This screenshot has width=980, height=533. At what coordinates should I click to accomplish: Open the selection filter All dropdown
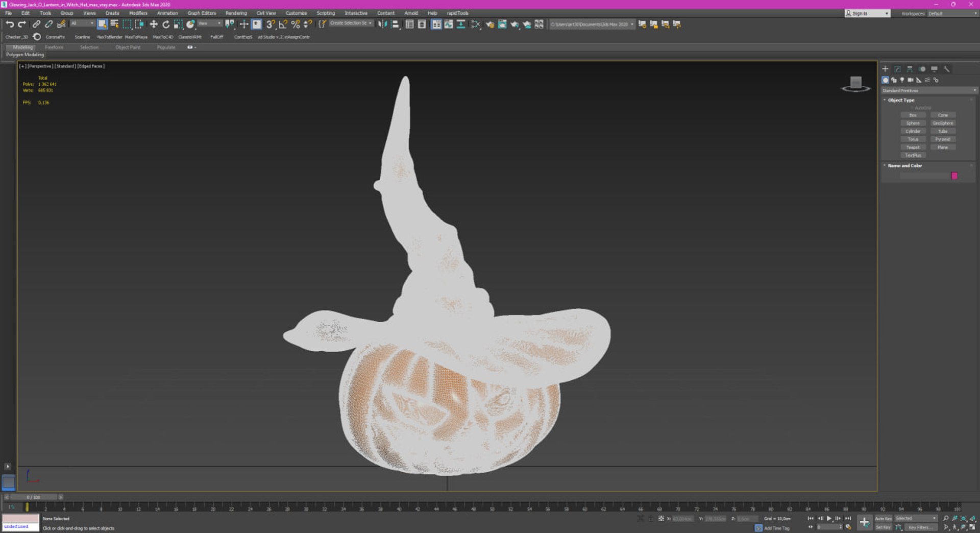click(82, 23)
